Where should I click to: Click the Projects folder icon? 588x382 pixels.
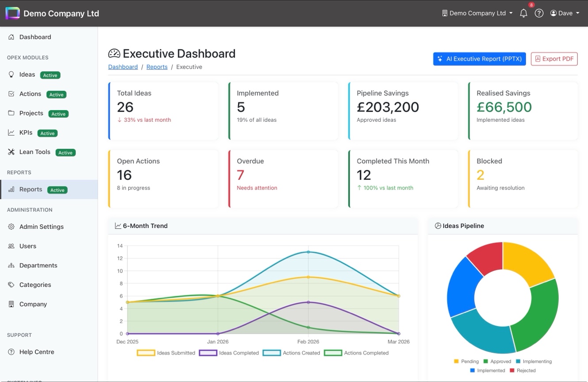point(11,113)
